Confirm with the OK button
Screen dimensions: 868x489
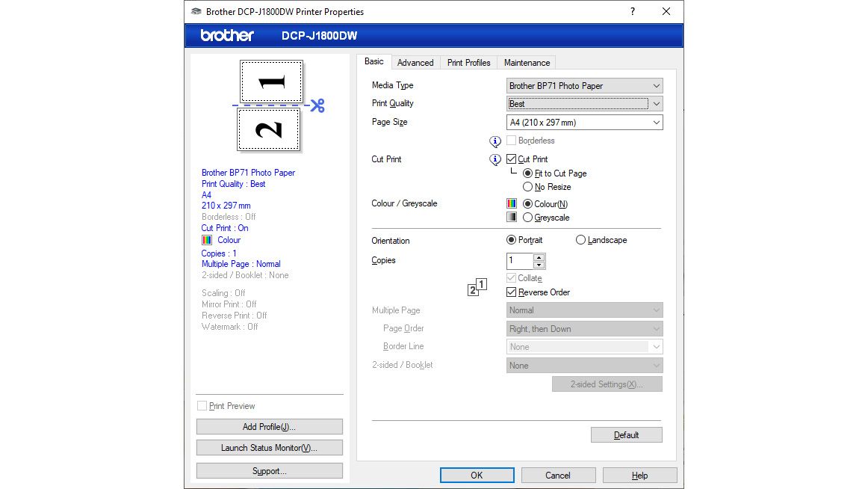[x=477, y=475]
